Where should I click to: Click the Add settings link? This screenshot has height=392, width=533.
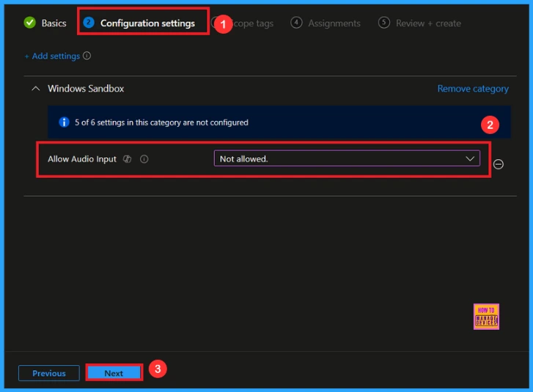pyautogui.click(x=52, y=56)
